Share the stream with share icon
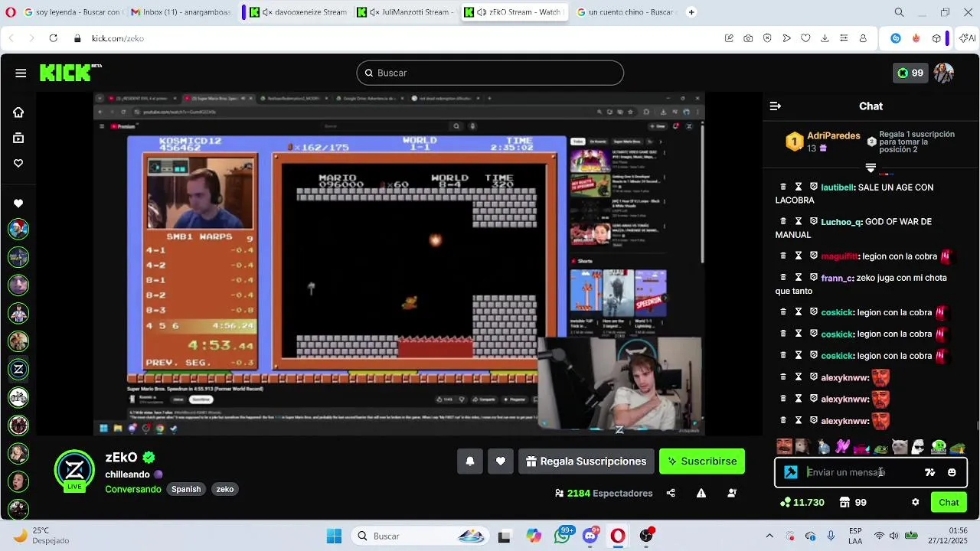Viewport: 980px width, 551px height. click(x=671, y=494)
